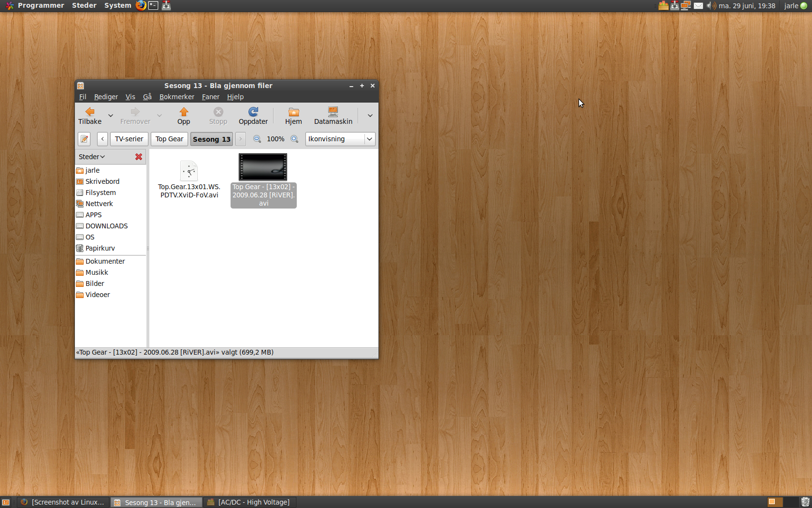Open the jarle user status menu

[796, 6]
